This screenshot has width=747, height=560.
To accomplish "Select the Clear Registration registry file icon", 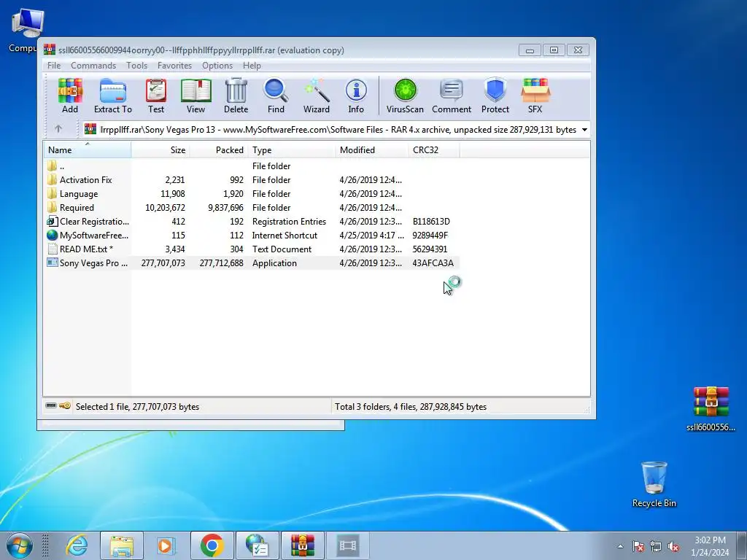I will 52,221.
